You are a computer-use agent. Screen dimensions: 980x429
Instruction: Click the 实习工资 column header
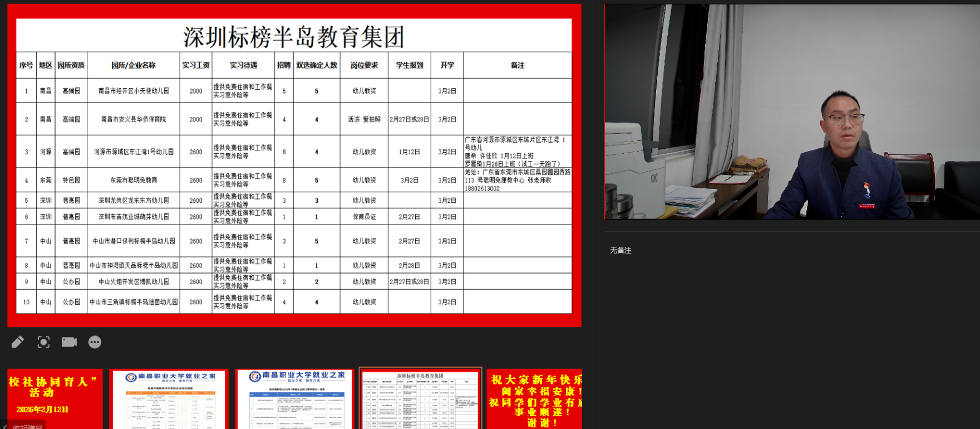pyautogui.click(x=196, y=65)
